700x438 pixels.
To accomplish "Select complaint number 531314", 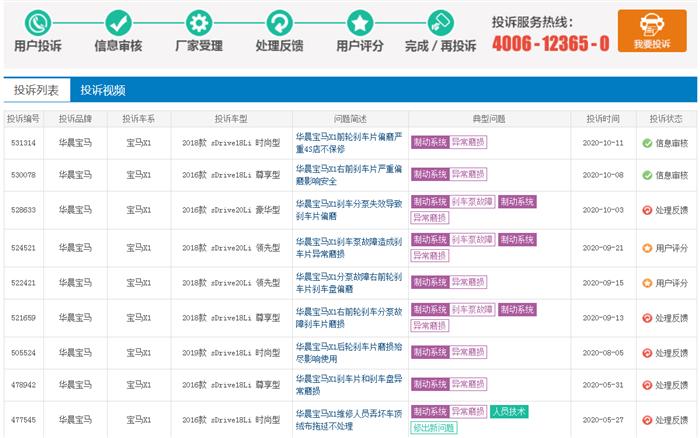I will pos(23,143).
